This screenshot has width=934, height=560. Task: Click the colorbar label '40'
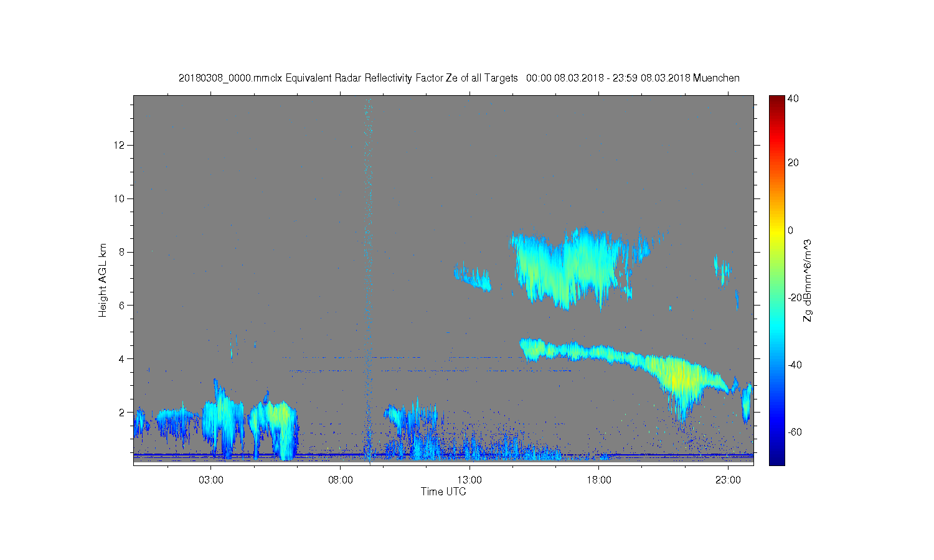793,98
